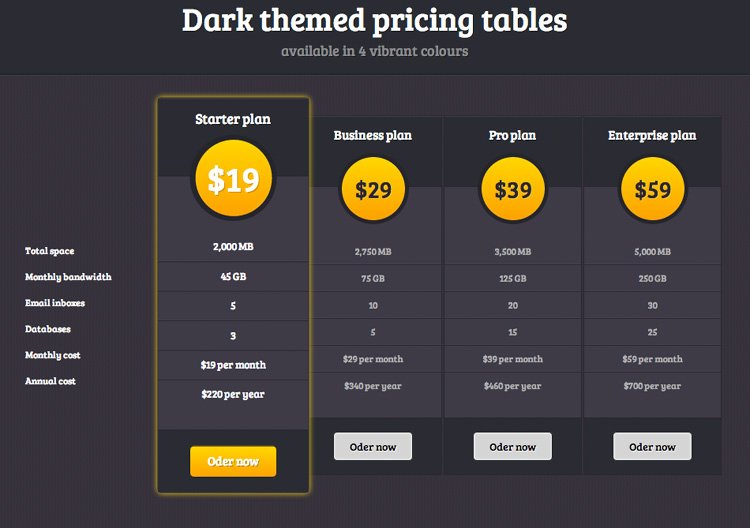Click the Annual cost row label
The width and height of the screenshot is (750, 528).
(50, 381)
